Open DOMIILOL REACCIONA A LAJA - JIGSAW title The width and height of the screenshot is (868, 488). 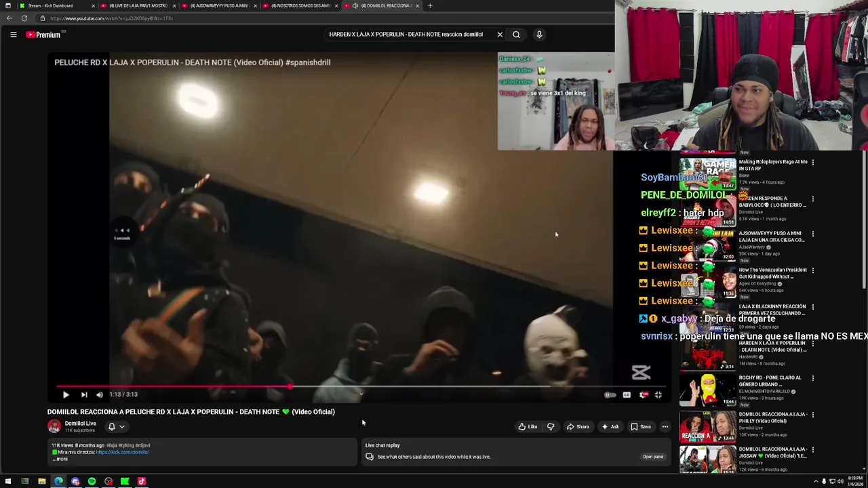tap(772, 453)
